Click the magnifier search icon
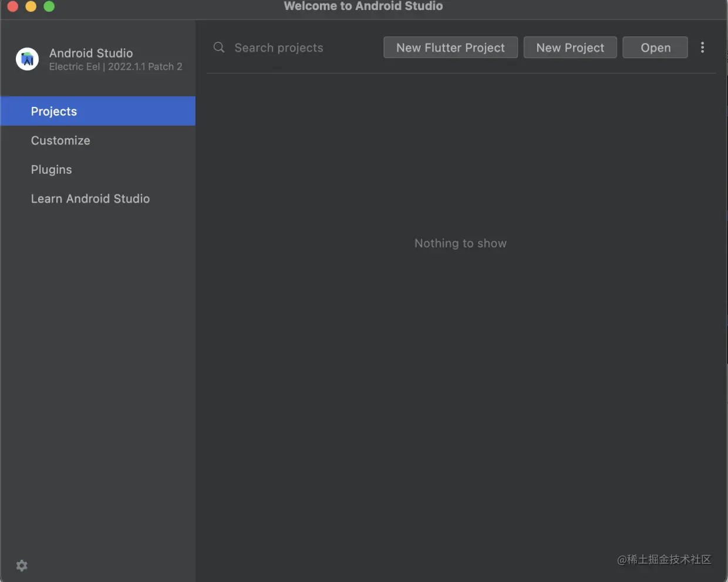The image size is (728, 582). click(219, 48)
